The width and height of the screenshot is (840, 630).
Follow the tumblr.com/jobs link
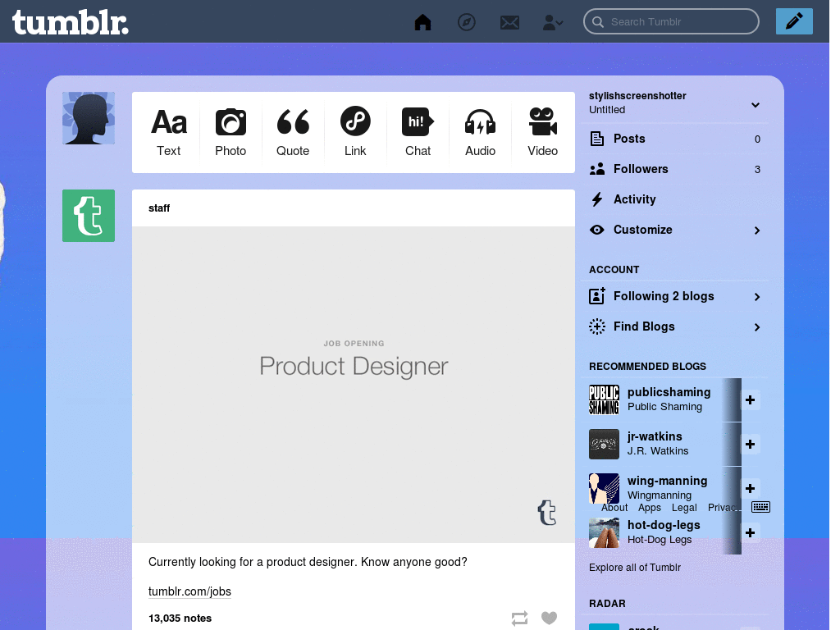[x=189, y=591]
